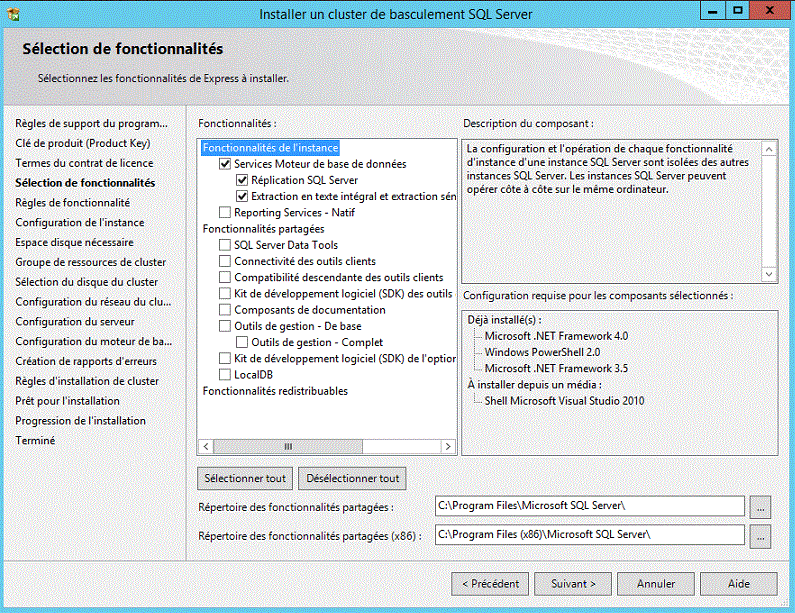Continue with the Suivant button
Viewport: 795px width, 613px height.
tap(573, 584)
